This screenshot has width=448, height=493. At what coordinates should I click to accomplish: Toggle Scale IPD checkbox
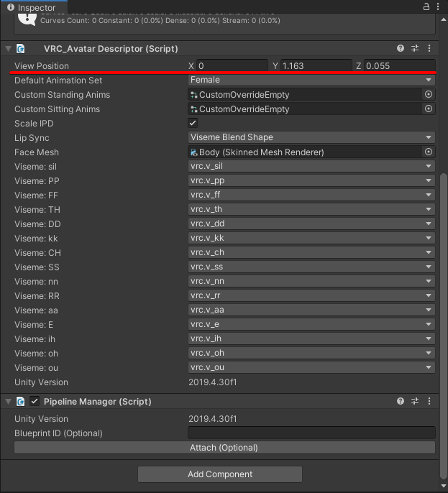(193, 123)
